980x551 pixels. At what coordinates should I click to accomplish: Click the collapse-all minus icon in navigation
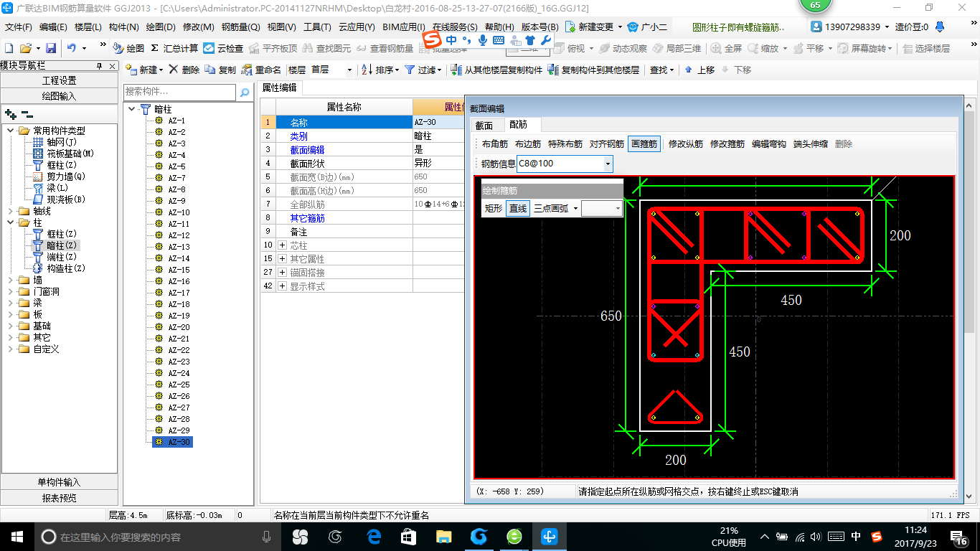pyautogui.click(x=27, y=114)
